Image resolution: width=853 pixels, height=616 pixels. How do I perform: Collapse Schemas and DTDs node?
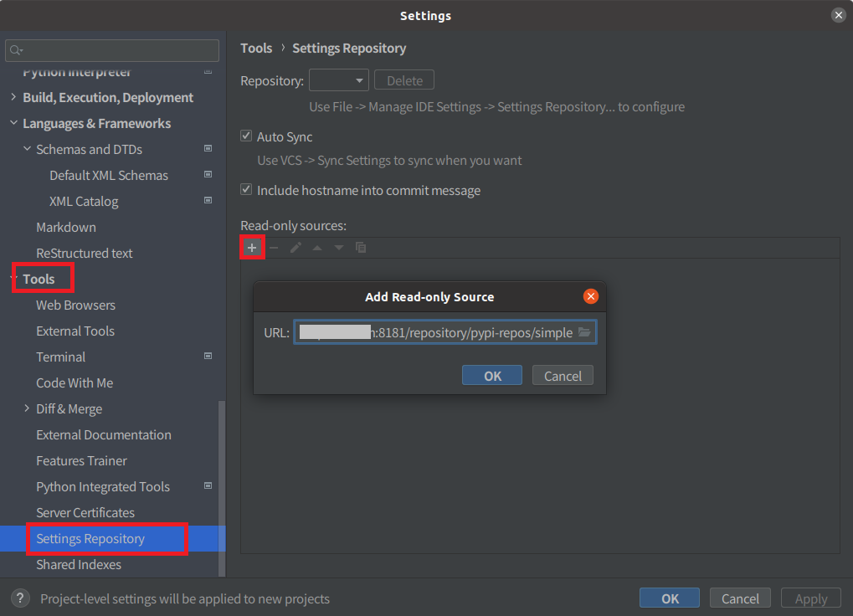27,148
